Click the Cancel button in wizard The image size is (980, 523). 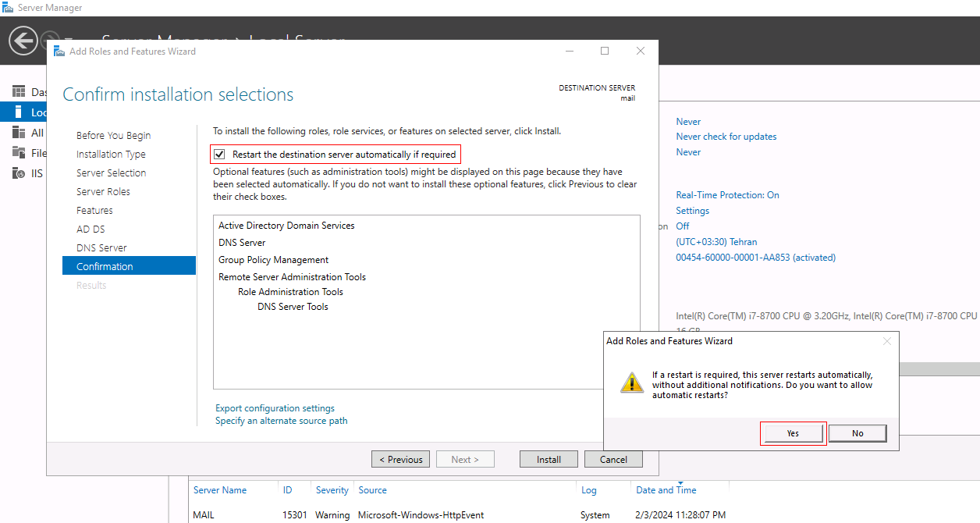tap(613, 459)
